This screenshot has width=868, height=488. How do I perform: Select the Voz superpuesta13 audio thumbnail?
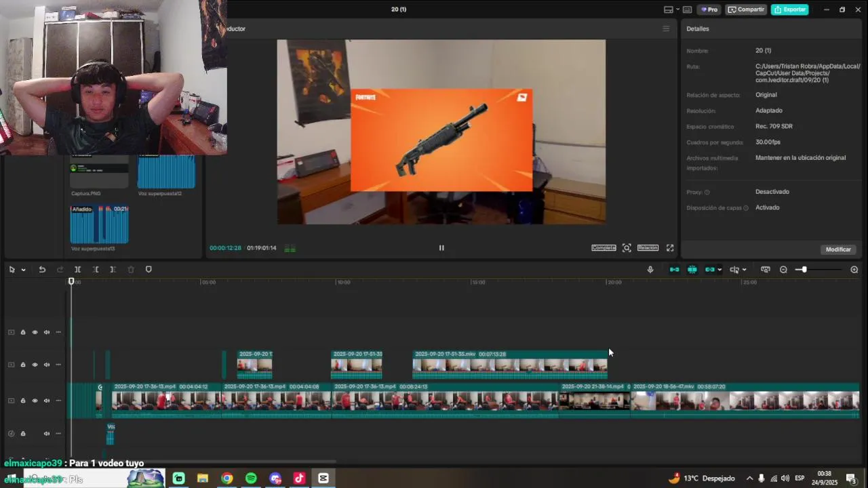point(100,224)
